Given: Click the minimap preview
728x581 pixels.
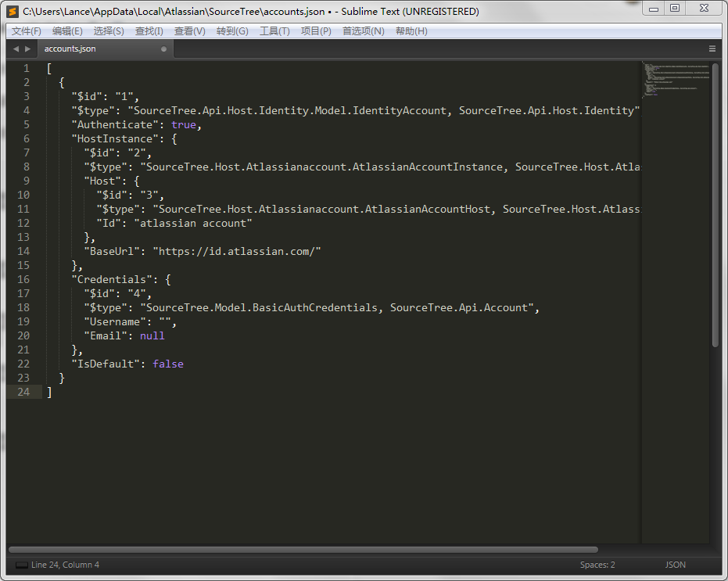Looking at the screenshot, I should [676, 79].
